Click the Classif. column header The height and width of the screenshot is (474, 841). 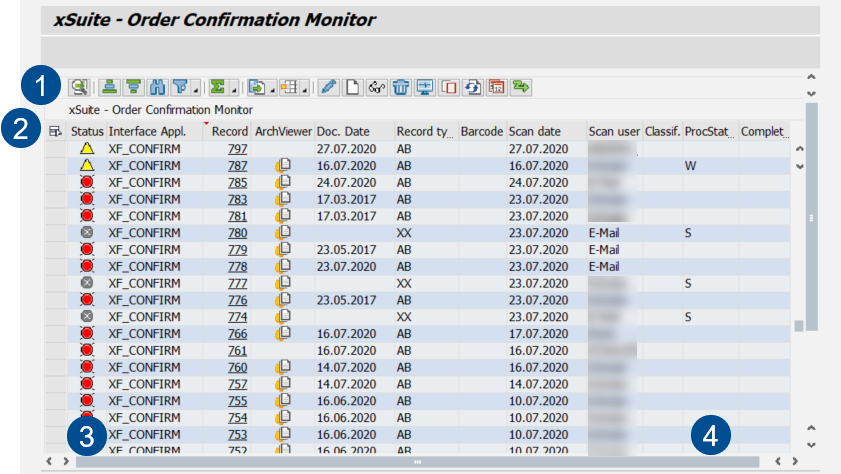pyautogui.click(x=662, y=131)
